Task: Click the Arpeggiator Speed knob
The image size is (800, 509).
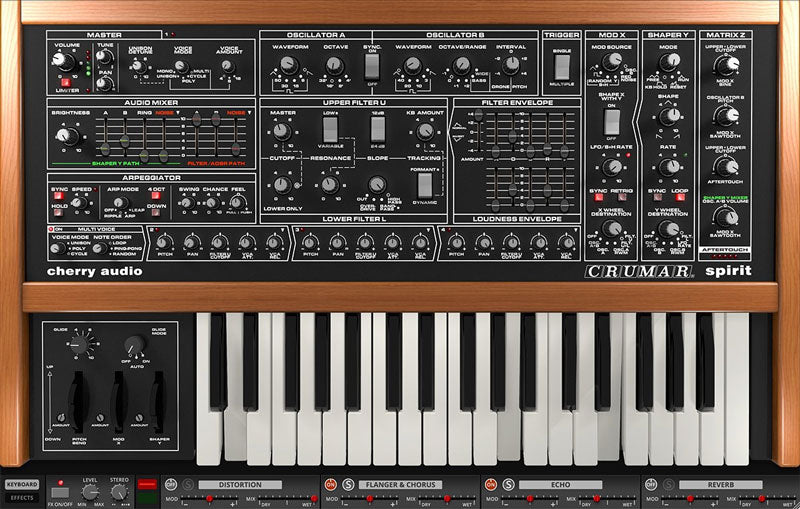Action: 78,202
